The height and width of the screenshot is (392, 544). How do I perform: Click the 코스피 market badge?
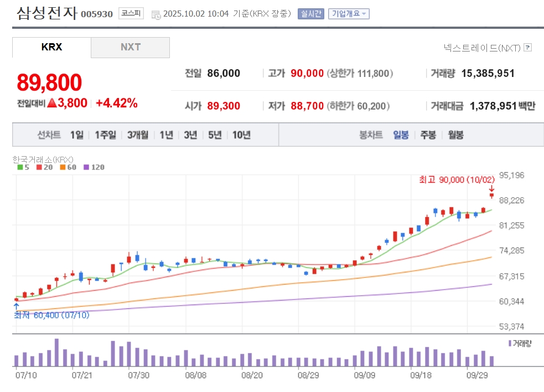pyautogui.click(x=131, y=13)
